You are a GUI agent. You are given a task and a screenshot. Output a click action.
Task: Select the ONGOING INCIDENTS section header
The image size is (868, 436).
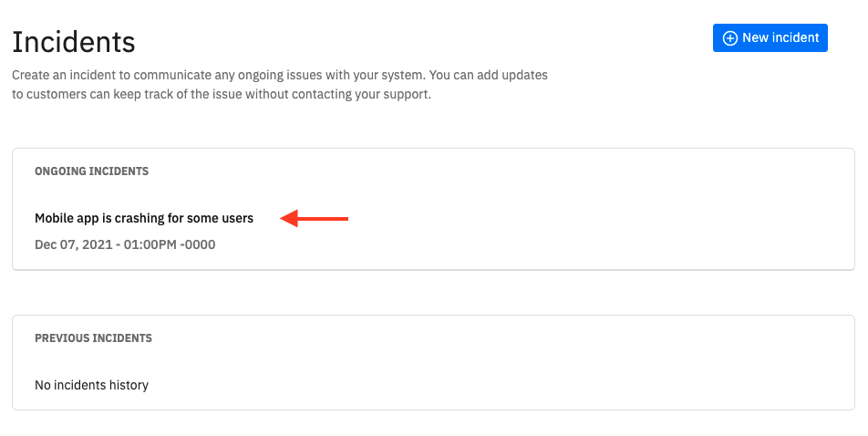[92, 171]
